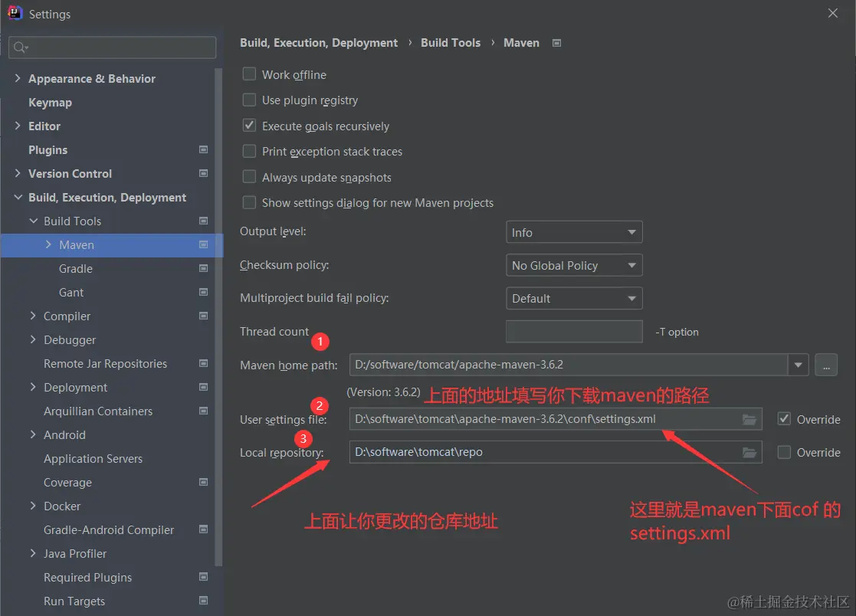Click the small icon next to Plugins in the sidebar
The width and height of the screenshot is (856, 616).
[203, 149]
